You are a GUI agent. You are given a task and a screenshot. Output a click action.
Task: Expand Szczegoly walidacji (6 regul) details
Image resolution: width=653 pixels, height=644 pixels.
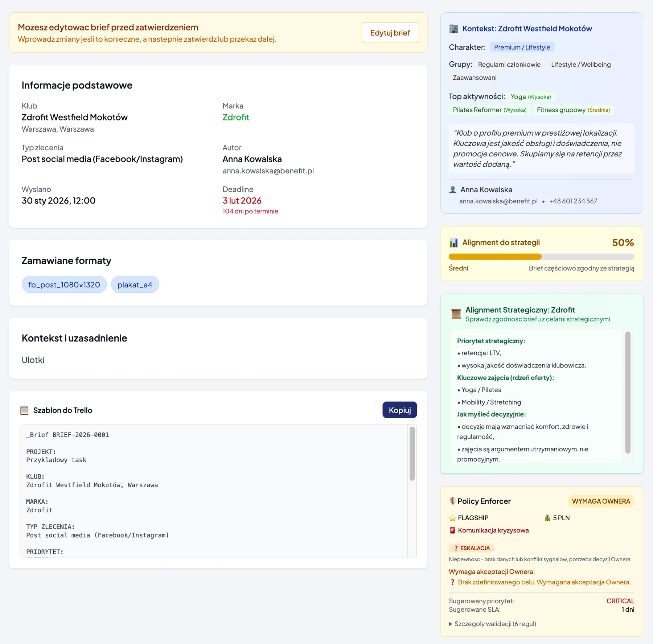tap(492, 624)
